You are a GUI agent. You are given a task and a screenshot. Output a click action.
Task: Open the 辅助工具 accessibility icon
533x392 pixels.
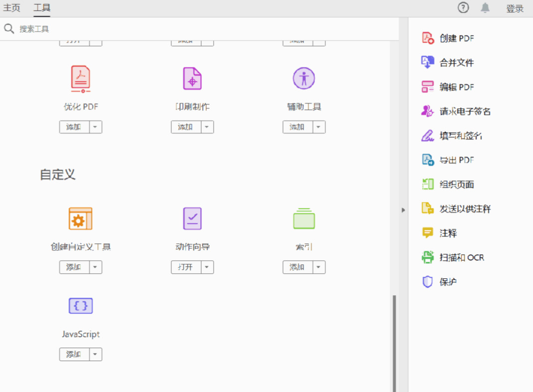tap(304, 78)
